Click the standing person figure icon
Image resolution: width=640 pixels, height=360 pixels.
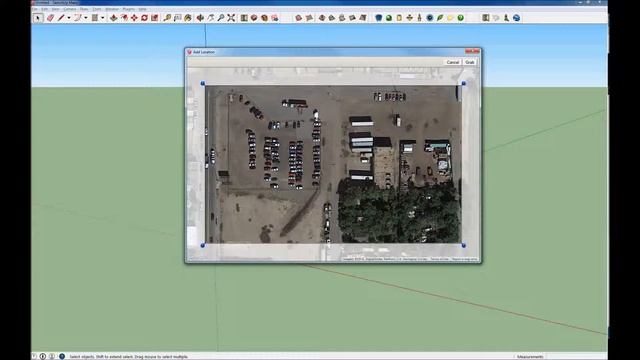pos(506,18)
